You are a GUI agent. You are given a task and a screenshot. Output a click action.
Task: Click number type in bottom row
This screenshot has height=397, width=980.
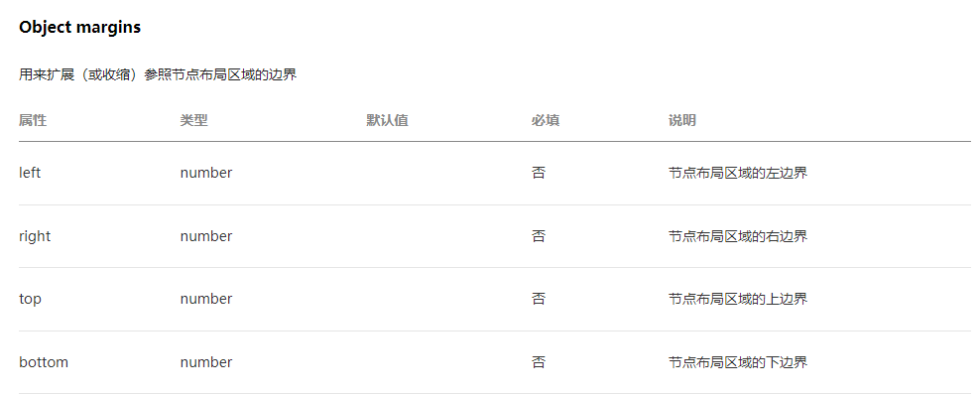pyautogui.click(x=206, y=362)
